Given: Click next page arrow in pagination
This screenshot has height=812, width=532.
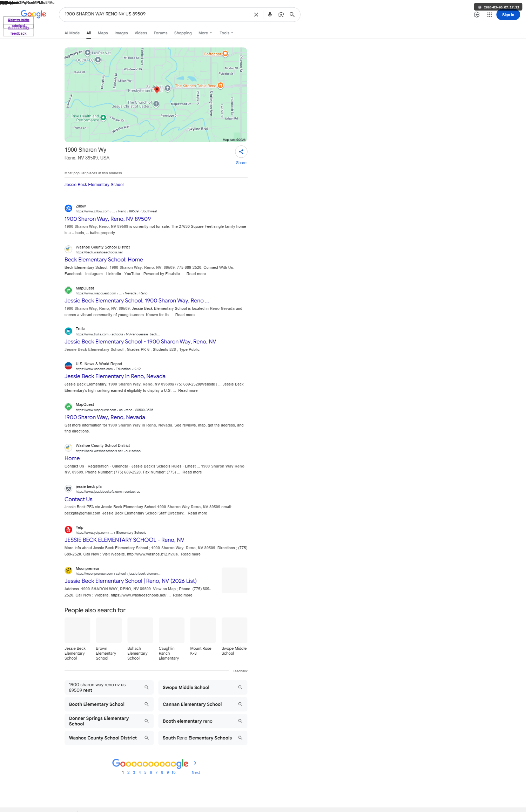Looking at the screenshot, I should (195, 763).
